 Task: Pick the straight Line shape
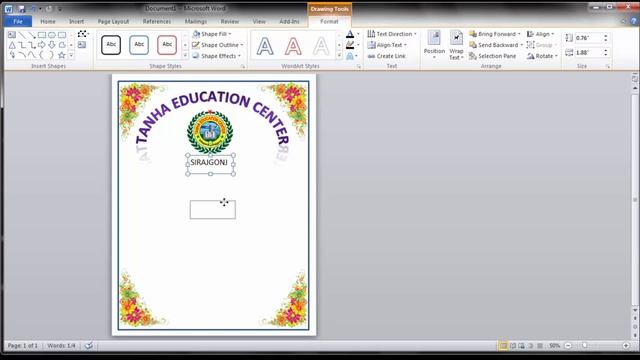coord(22,35)
